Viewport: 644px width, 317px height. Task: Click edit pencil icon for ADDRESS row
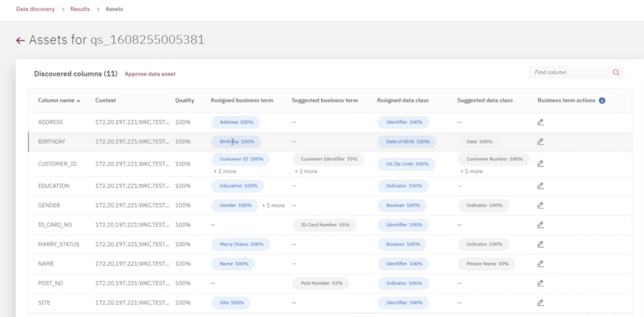(x=540, y=122)
